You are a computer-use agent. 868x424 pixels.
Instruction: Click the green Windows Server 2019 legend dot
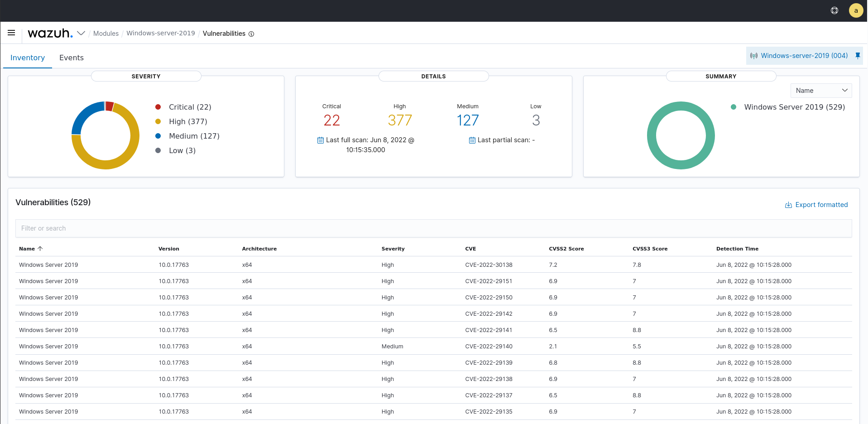pos(734,107)
